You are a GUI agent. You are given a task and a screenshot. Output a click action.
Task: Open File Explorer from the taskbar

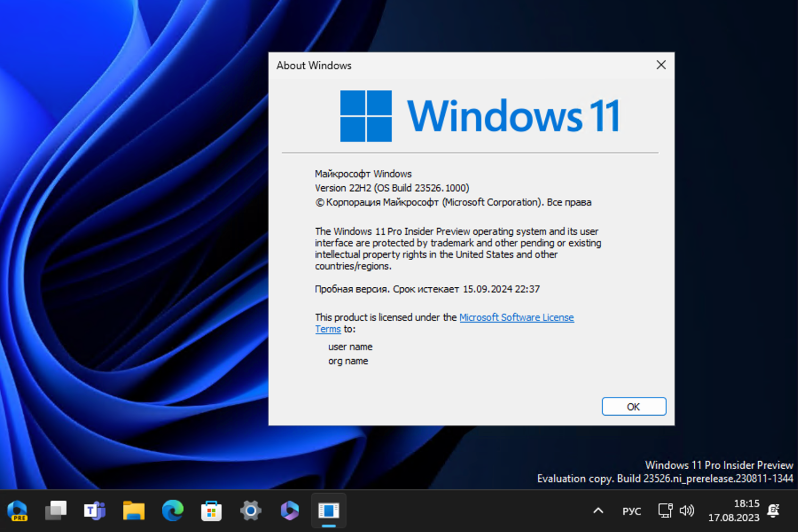click(134, 511)
